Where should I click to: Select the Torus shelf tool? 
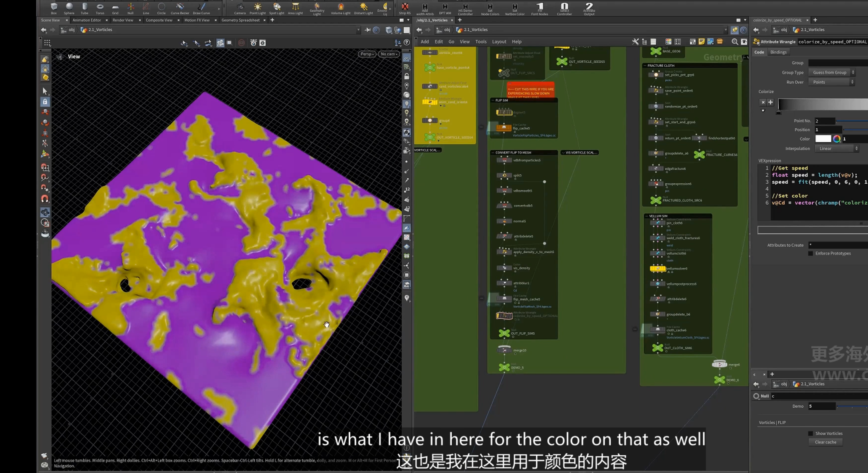[100, 9]
